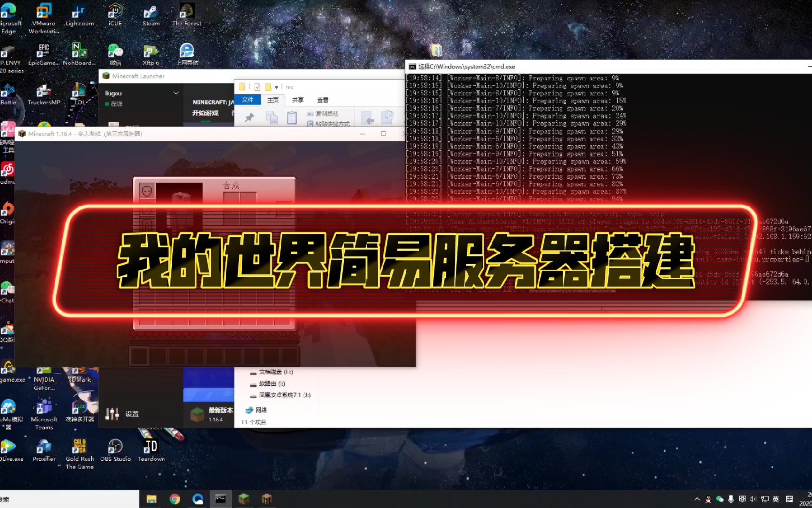Select 软路由 (I:) drive in Explorer
This screenshot has height=508, width=812.
(x=268, y=384)
